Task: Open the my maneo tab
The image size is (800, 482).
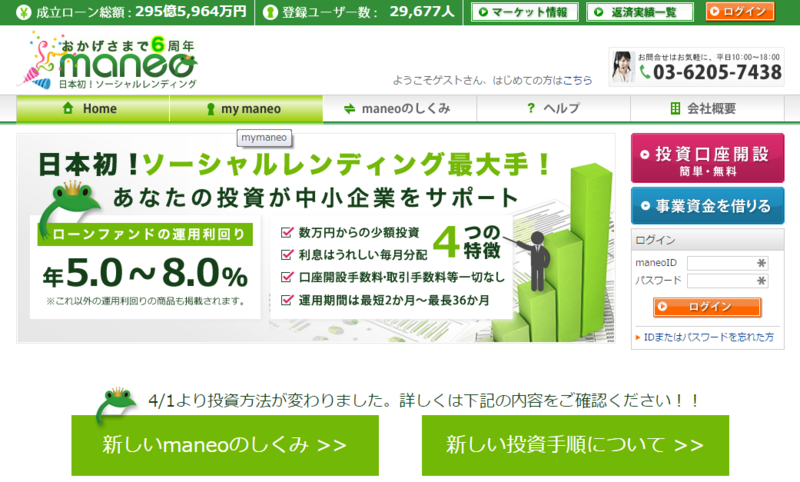Action: (x=246, y=109)
